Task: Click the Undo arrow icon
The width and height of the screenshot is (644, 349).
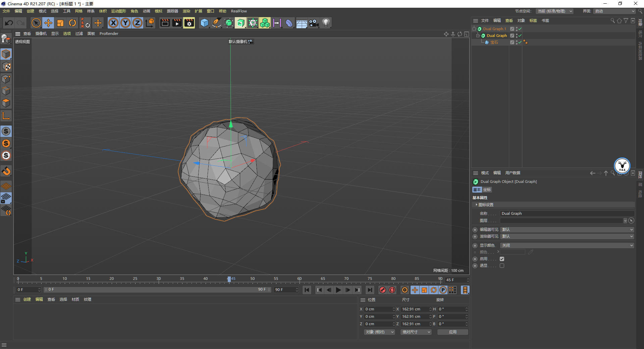Action: 9,23
